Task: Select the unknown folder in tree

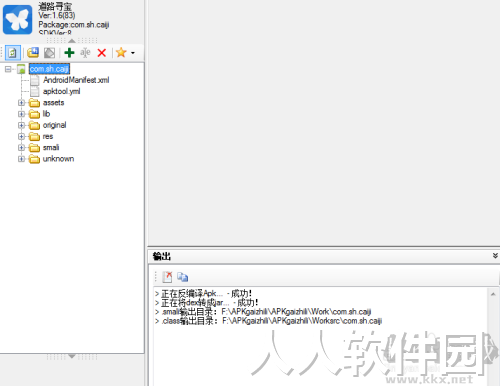Action: coord(58,159)
